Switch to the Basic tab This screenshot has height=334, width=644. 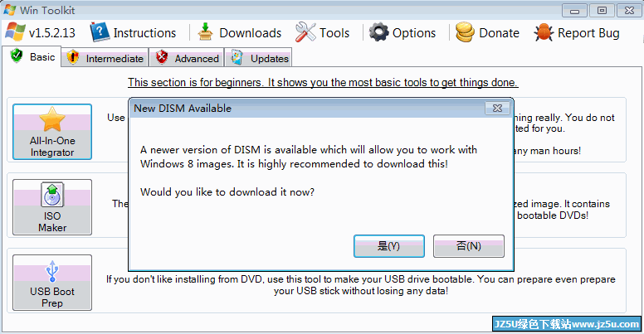32,56
